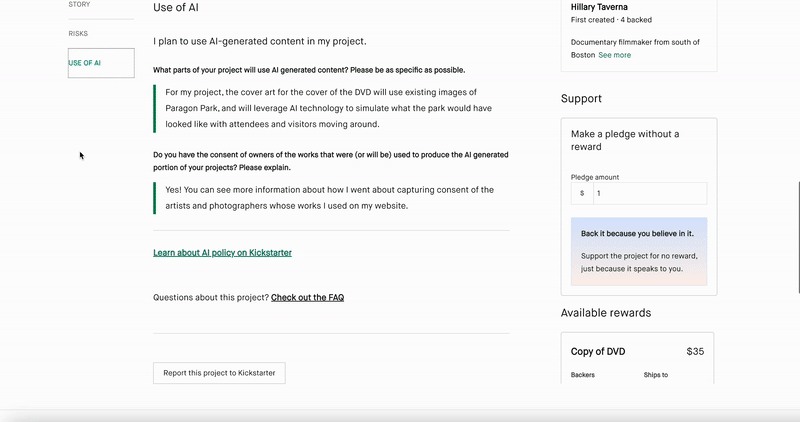Viewport: 800px width, 422px height.
Task: Click the Backers label in DVD reward
Action: [x=582, y=375]
